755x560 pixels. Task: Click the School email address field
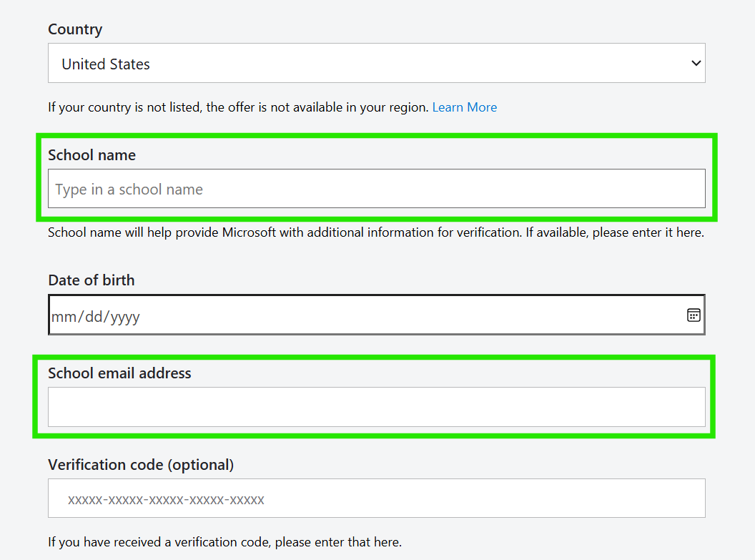377,407
